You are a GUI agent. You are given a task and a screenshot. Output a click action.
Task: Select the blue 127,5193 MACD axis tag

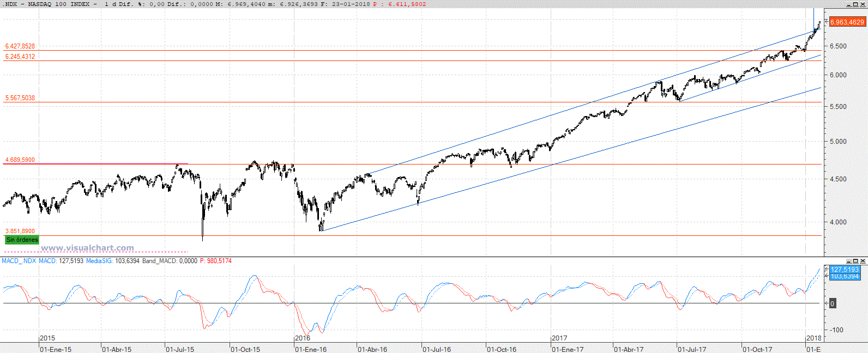845,269
